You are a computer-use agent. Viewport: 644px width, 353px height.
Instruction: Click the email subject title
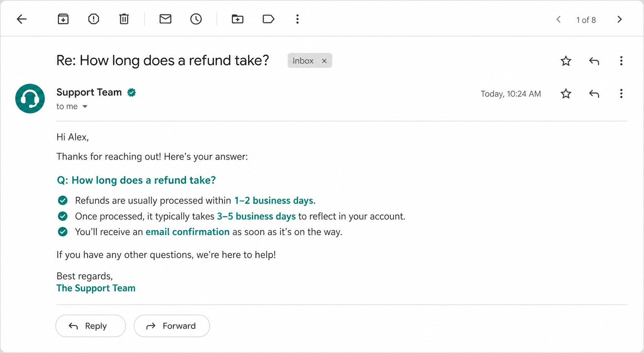[162, 60]
